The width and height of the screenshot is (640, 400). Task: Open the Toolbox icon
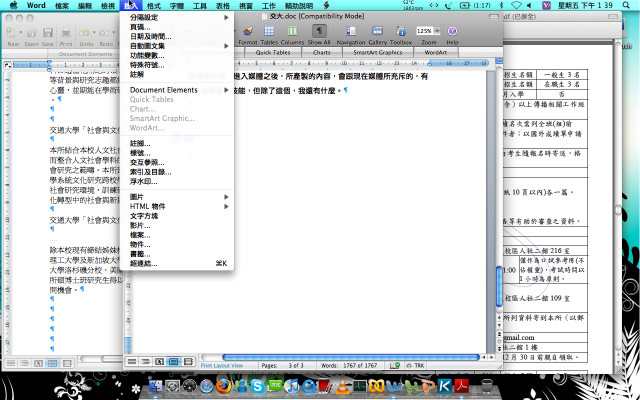[401, 31]
